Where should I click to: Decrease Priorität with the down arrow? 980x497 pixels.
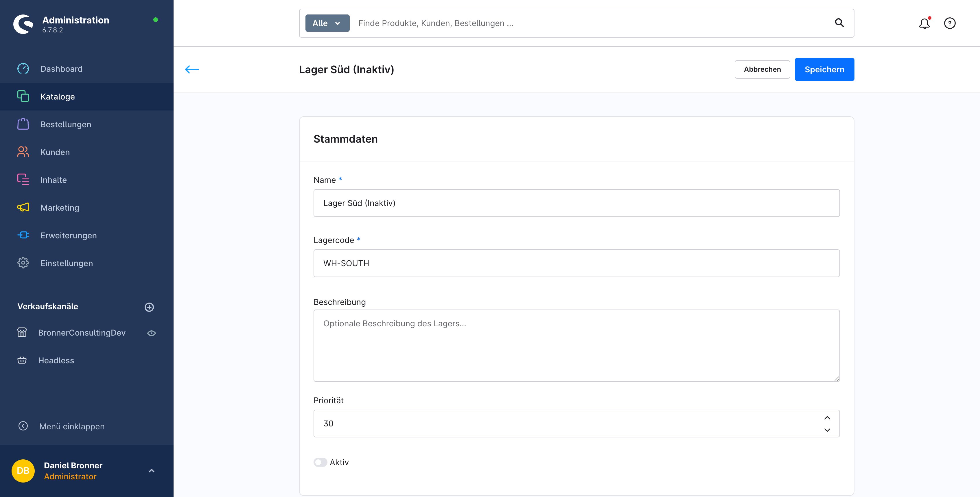point(827,430)
